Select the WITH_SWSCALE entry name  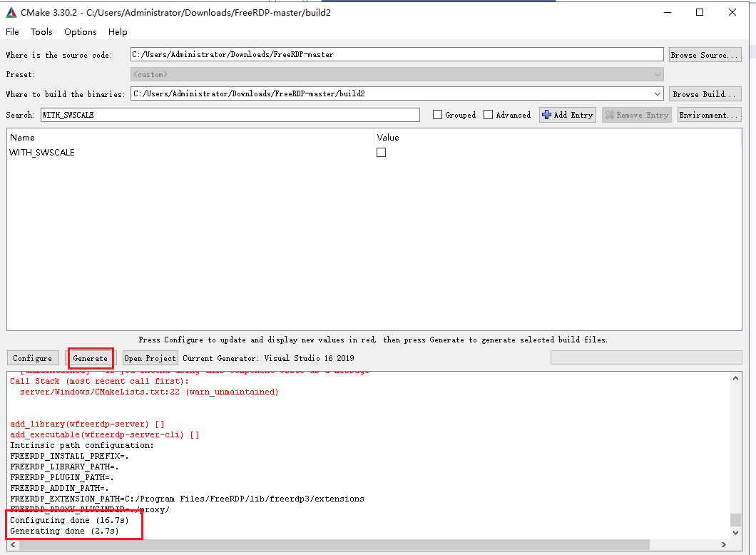(42, 153)
